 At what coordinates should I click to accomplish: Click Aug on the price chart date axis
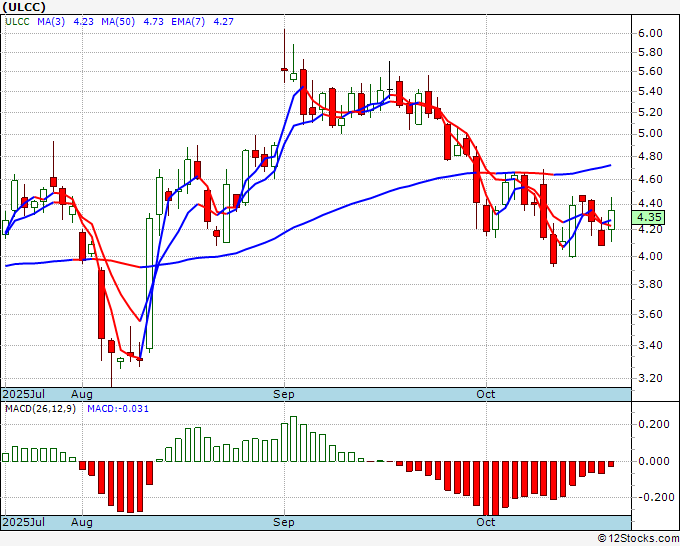pyautogui.click(x=82, y=394)
